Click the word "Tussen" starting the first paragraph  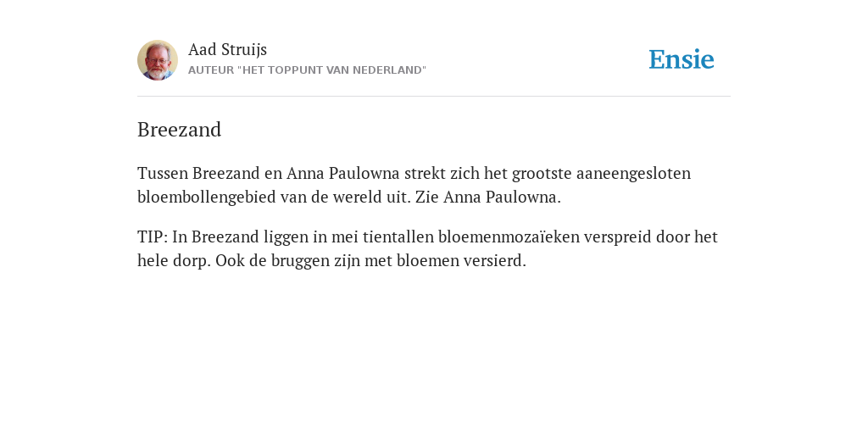pyautogui.click(x=163, y=173)
